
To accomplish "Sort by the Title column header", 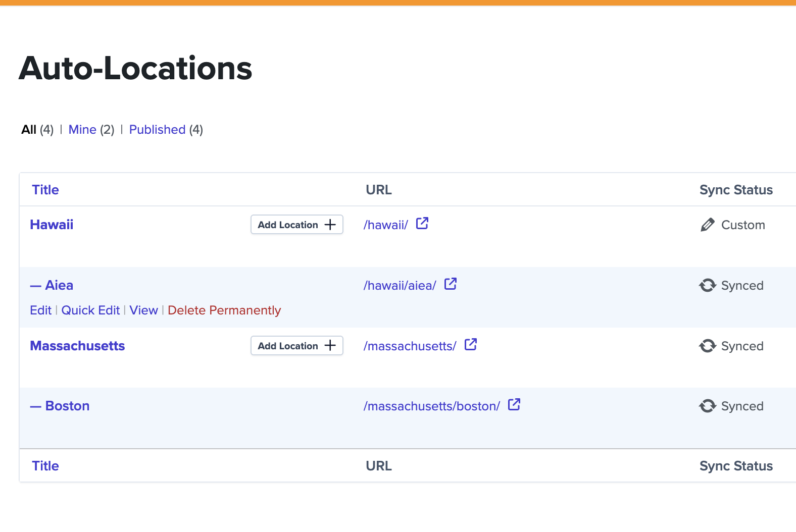I will point(45,190).
